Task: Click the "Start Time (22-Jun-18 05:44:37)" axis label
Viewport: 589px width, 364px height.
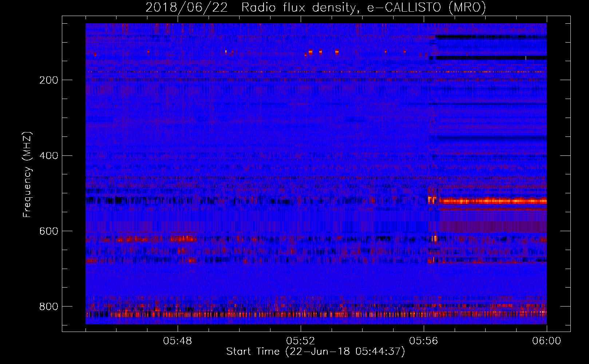Action: [x=316, y=352]
